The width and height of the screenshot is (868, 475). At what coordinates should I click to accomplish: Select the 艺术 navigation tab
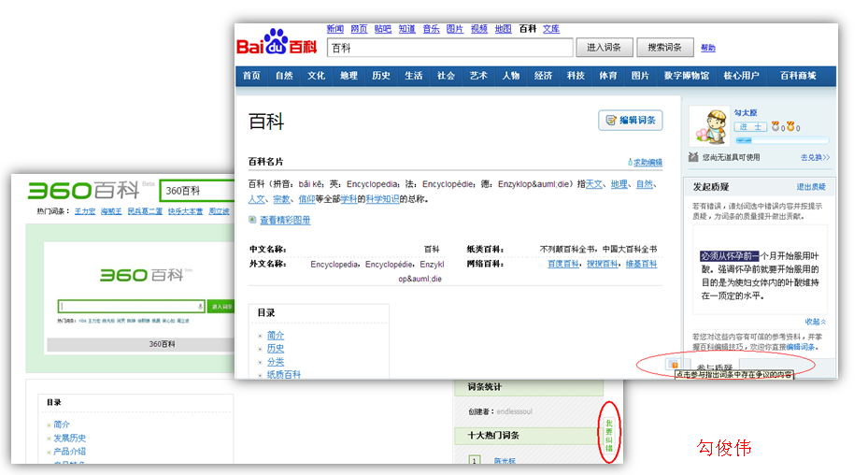coord(478,76)
